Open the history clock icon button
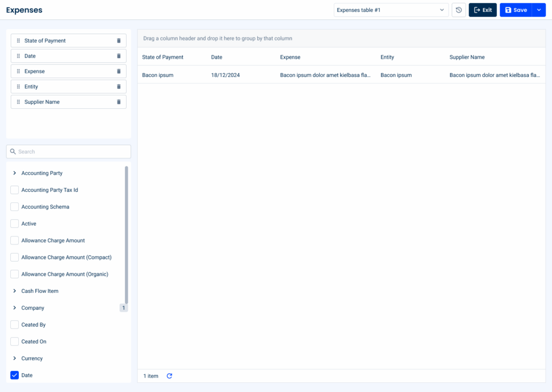552x392 pixels. click(x=459, y=10)
